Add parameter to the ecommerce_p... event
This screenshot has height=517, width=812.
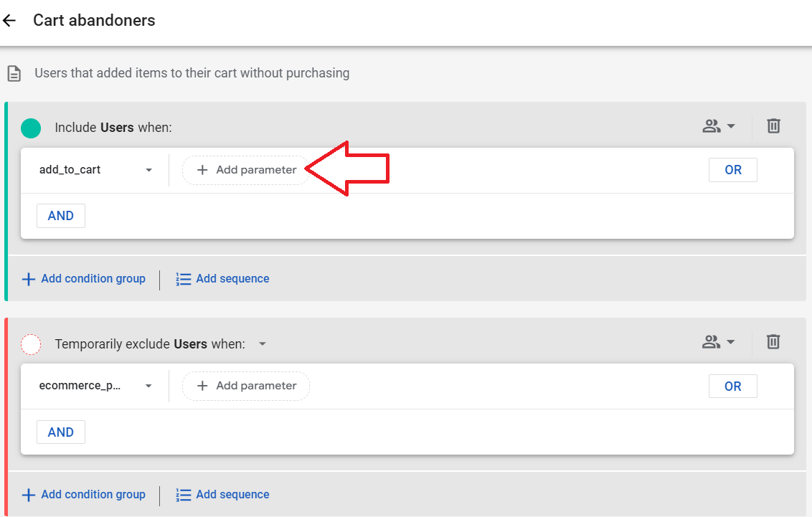(x=246, y=386)
